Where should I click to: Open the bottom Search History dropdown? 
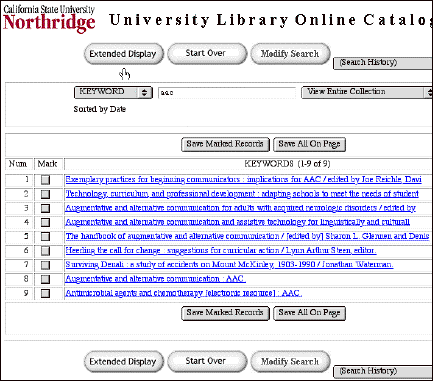click(x=383, y=371)
